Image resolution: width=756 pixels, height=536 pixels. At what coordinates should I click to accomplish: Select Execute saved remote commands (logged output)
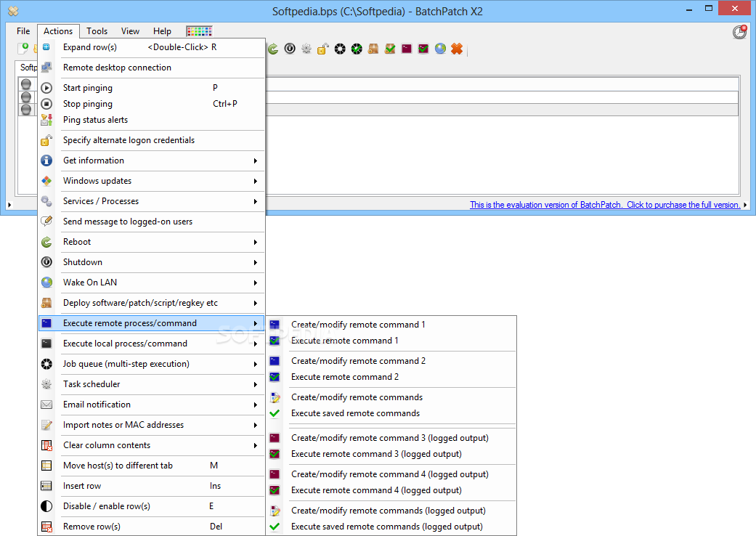[x=391, y=527]
